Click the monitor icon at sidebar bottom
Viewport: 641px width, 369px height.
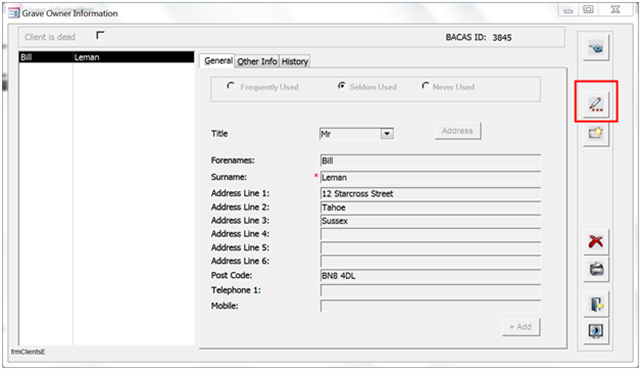tap(596, 331)
